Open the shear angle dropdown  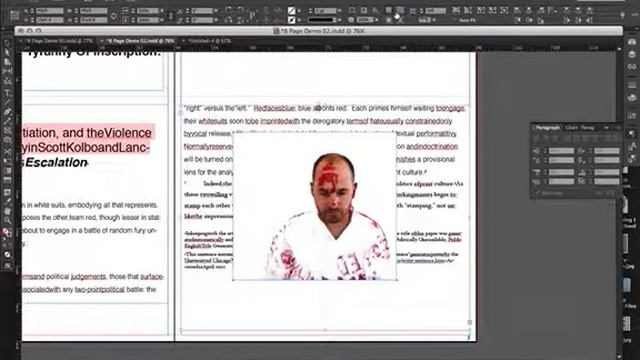pos(216,20)
